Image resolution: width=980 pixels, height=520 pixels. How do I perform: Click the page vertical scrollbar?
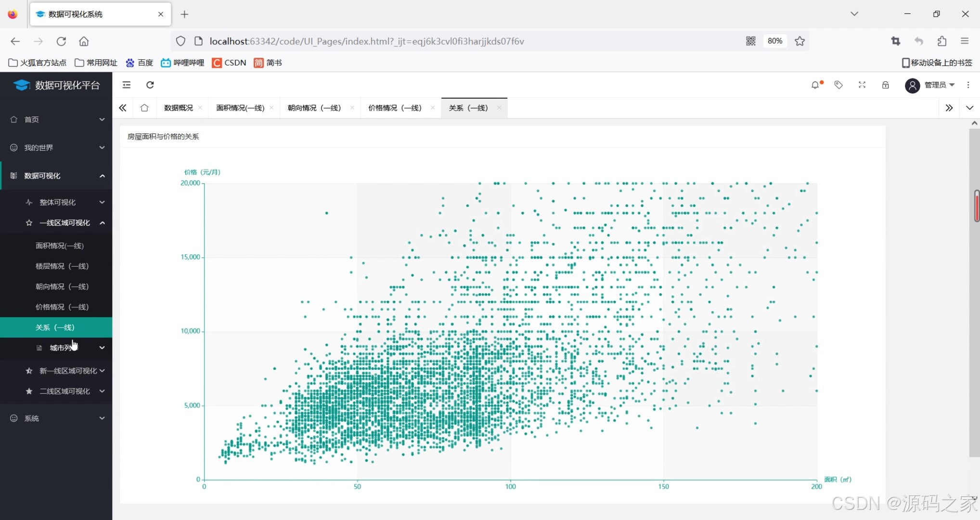974,289
